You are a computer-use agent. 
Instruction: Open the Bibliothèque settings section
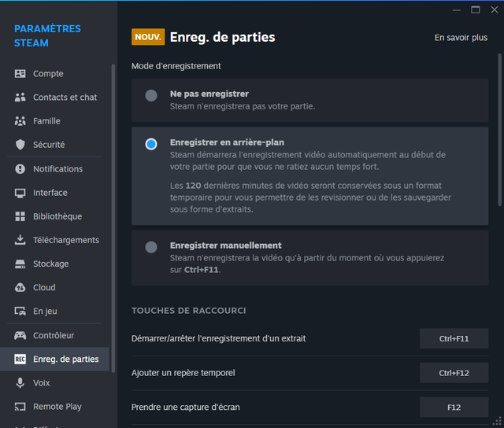click(x=54, y=216)
